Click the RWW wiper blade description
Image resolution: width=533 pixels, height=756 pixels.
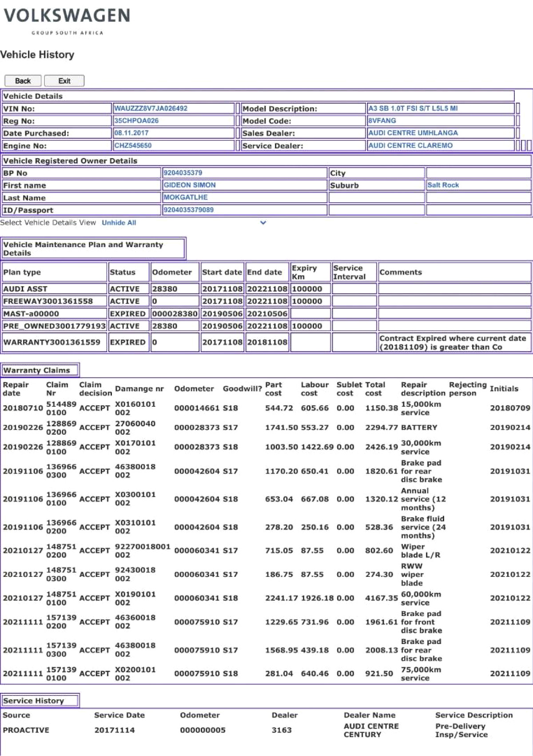(412, 575)
